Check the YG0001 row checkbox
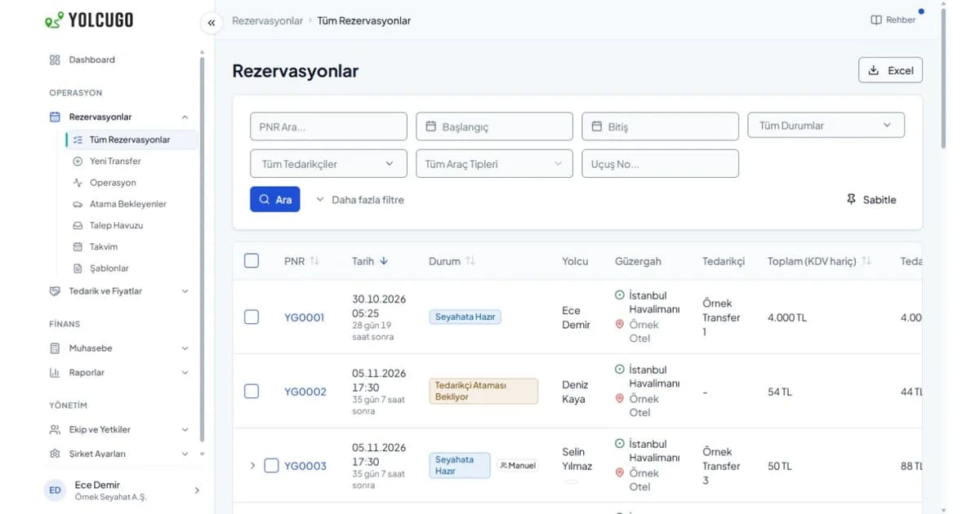Image resolution: width=980 pixels, height=514 pixels. (x=252, y=317)
